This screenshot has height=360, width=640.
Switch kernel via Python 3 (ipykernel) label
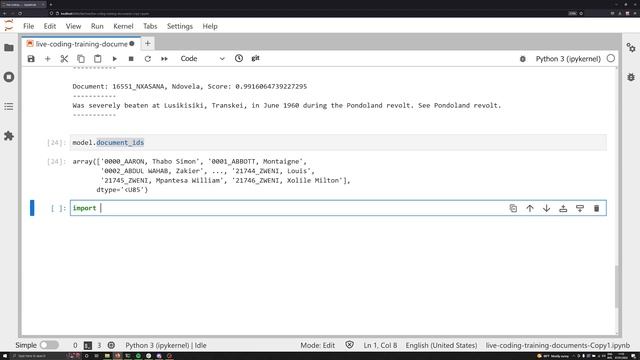tap(568, 59)
